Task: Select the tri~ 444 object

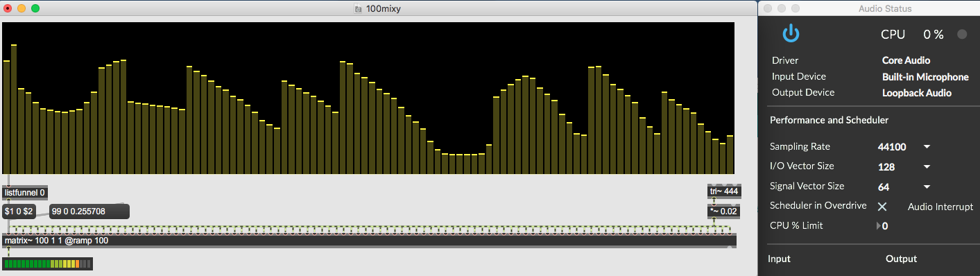Action: 723,191
